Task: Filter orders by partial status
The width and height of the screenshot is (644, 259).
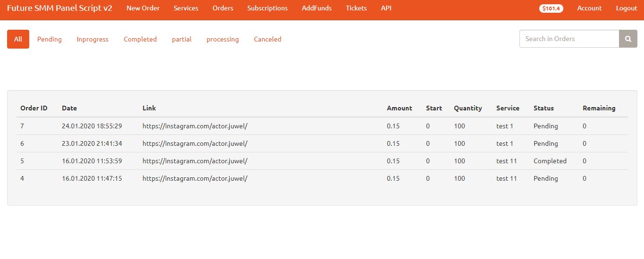Action: click(182, 39)
